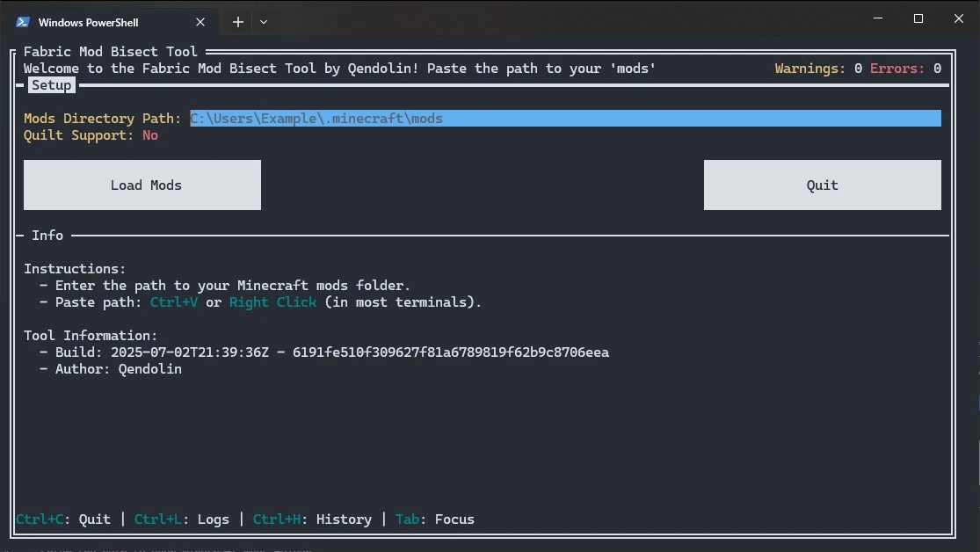Click the Ctrl+L: Logs shortcut hint
Screen dimensions: 980x552
click(182, 519)
